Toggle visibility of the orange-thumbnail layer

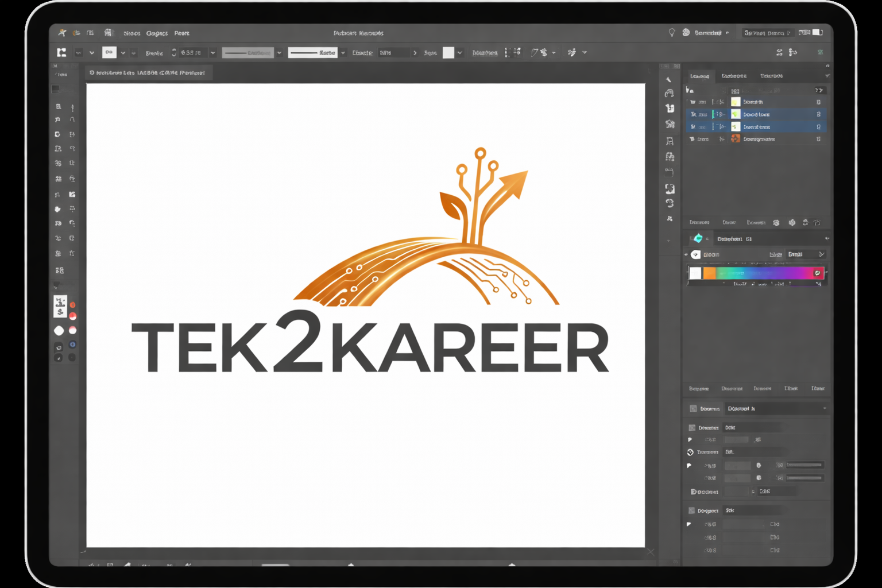click(692, 139)
